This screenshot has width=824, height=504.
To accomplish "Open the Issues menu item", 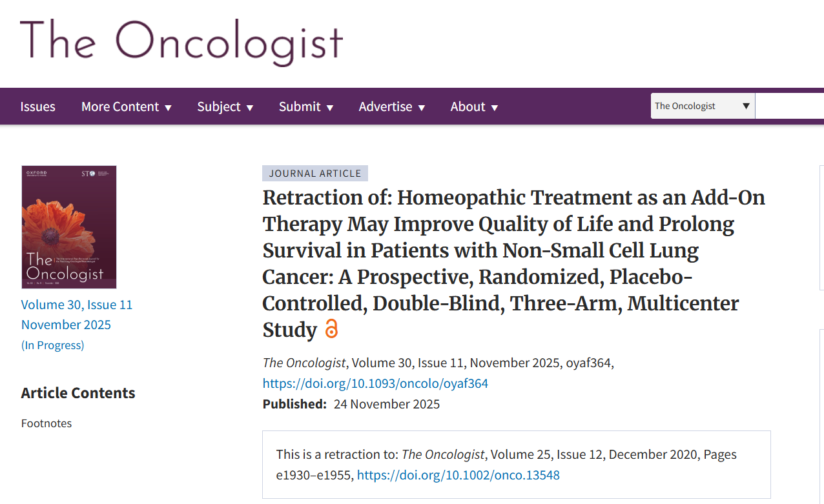I will point(38,106).
